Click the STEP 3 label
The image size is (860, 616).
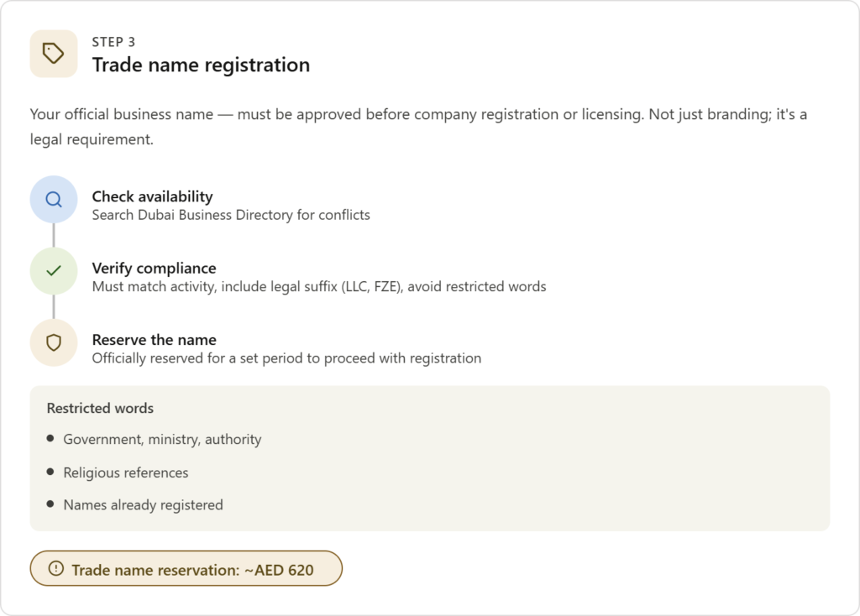[x=113, y=42]
